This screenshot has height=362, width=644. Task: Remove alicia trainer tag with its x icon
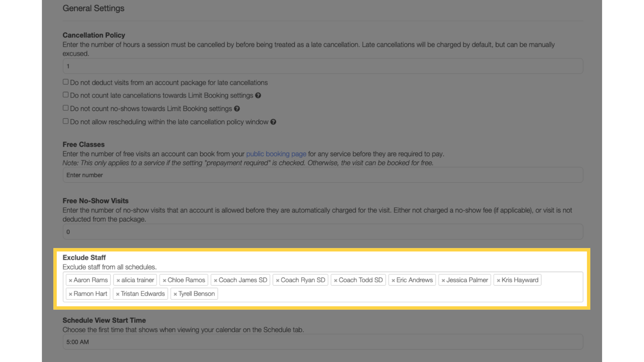(x=118, y=280)
